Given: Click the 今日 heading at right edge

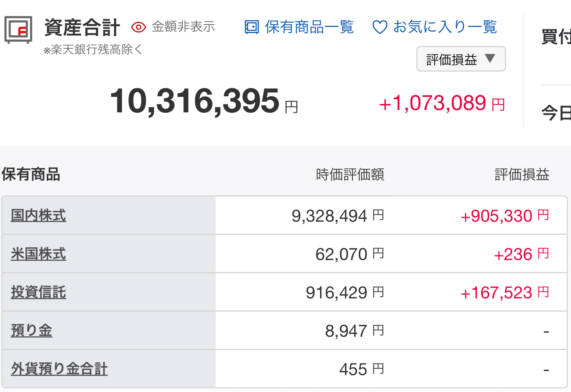Looking at the screenshot, I should pos(556,113).
